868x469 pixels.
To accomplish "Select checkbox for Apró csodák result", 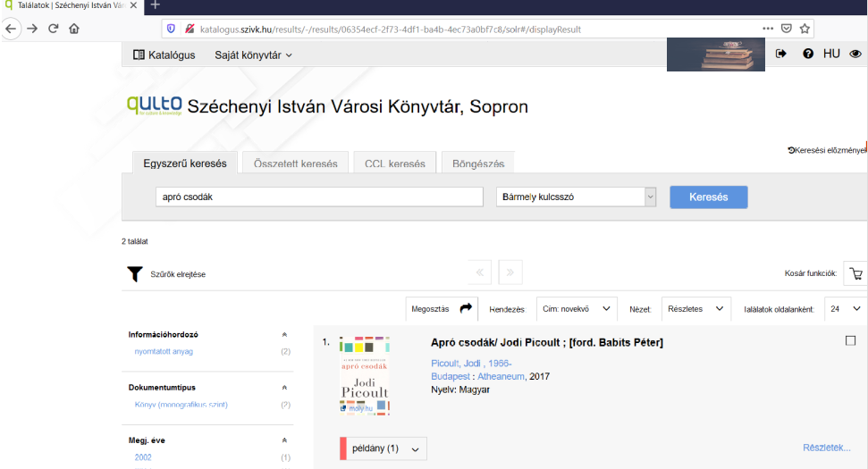I will coord(850,340).
